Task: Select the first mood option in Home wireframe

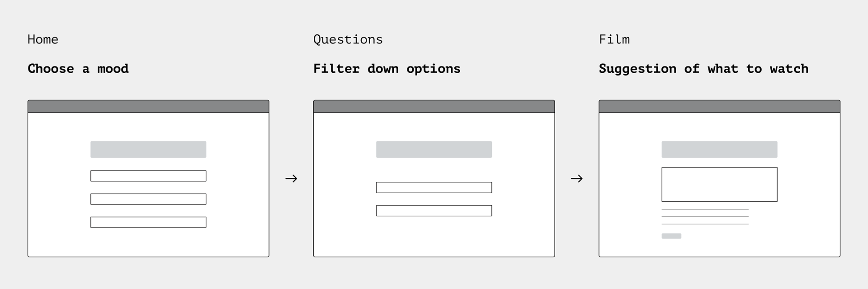Action: pos(148,176)
